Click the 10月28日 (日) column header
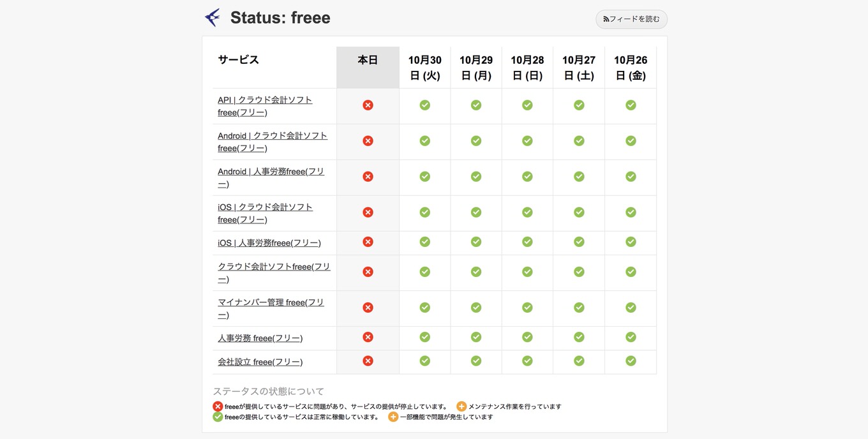 [527, 68]
